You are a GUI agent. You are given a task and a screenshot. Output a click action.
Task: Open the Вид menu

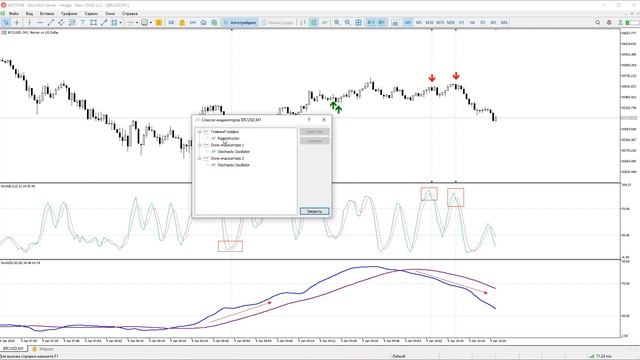click(x=29, y=13)
